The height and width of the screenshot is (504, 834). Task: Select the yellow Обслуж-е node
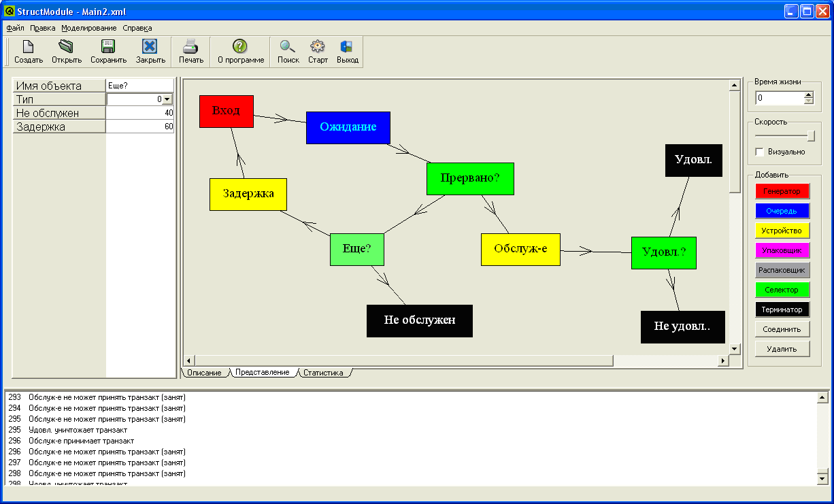pos(520,250)
